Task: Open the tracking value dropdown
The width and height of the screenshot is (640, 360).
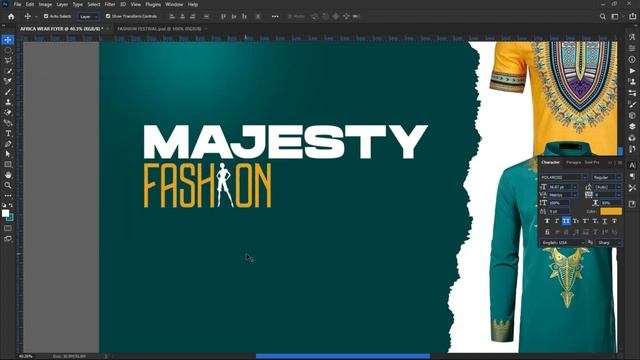Action: 608,195
